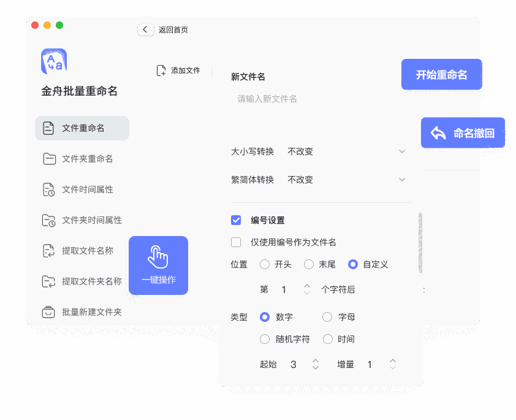Choose the 字母 numbering type
Screen dimensions: 516x420
point(327,317)
